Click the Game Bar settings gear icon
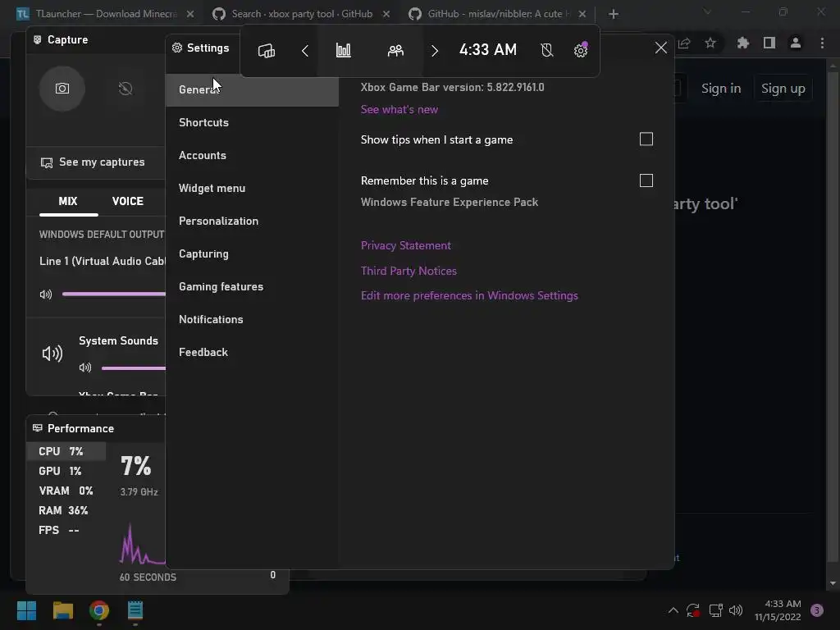This screenshot has height=630, width=840. 581,50
